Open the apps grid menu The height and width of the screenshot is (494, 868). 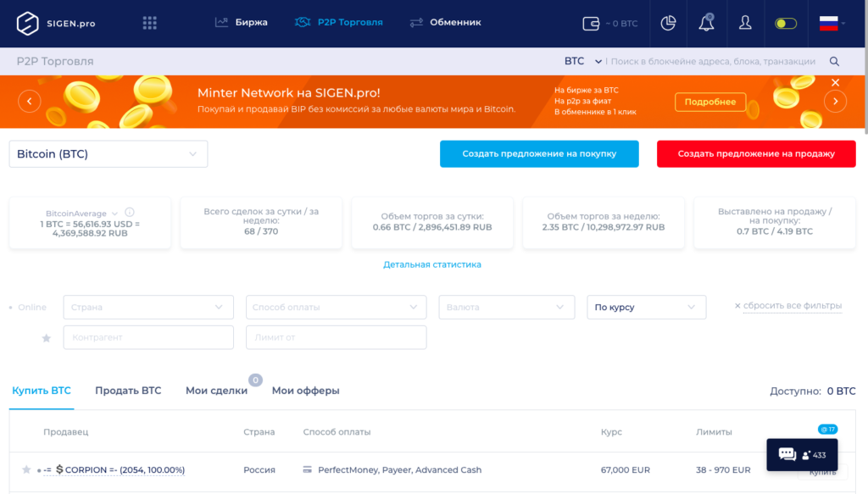[x=149, y=23]
